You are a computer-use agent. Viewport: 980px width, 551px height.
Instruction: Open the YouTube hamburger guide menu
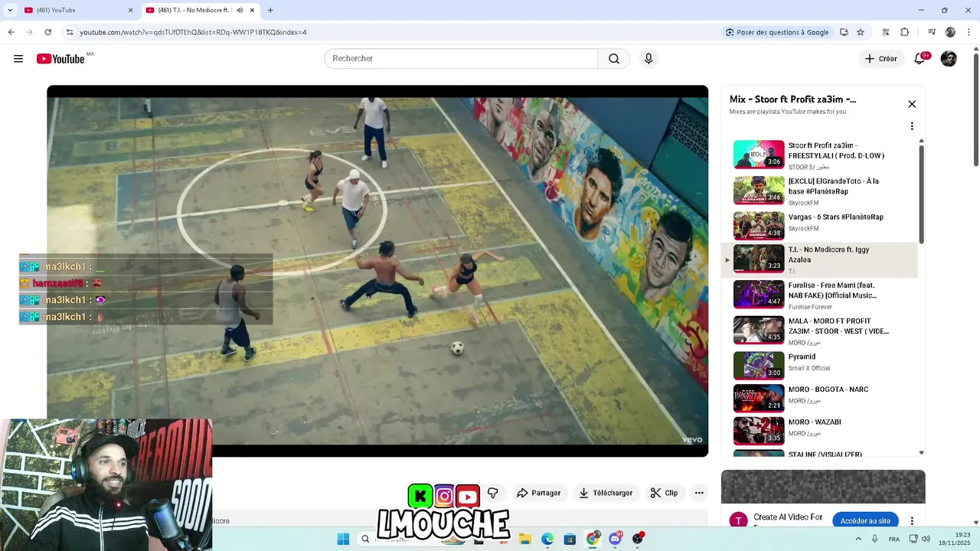18,59
